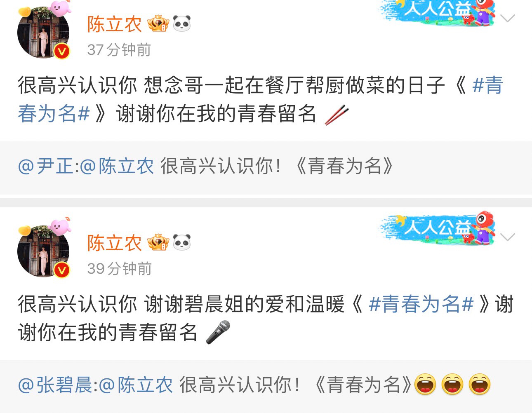The width and height of the screenshot is (532, 413).
Task: Tap the crown membership badge in first post
Action: 158,24
